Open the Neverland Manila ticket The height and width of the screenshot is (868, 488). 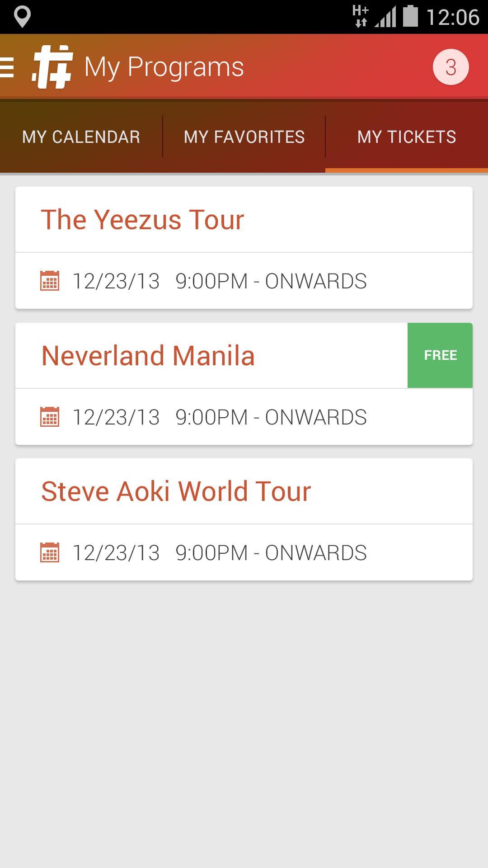tap(211, 355)
